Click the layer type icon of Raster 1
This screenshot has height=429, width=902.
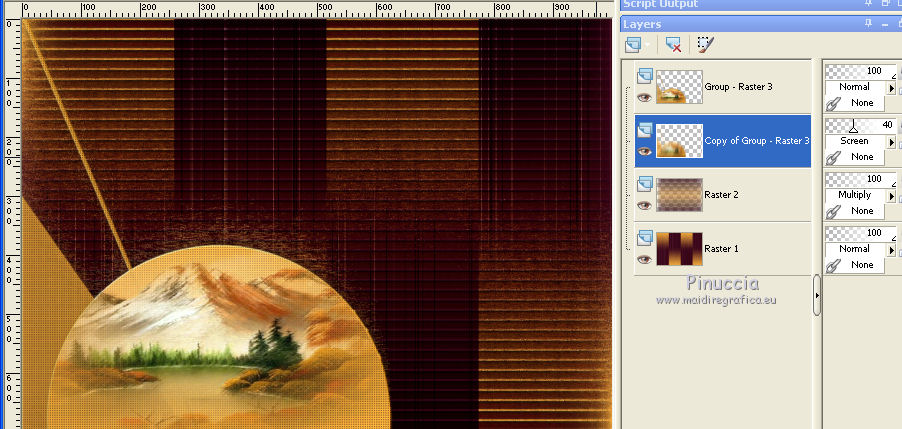(x=645, y=238)
